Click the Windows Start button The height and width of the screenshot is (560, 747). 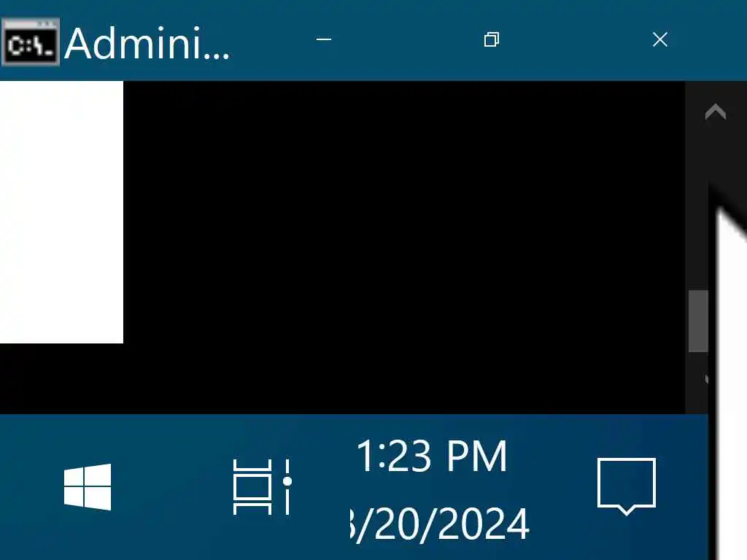coord(88,486)
